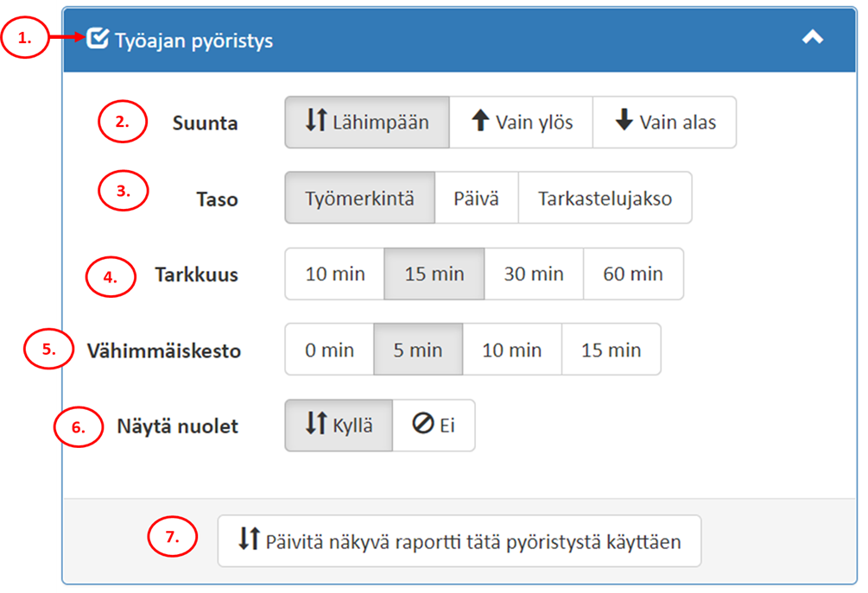This screenshot has height=593, width=868.
Task: Set rounding level to Päivä
Action: pyautogui.click(x=476, y=198)
